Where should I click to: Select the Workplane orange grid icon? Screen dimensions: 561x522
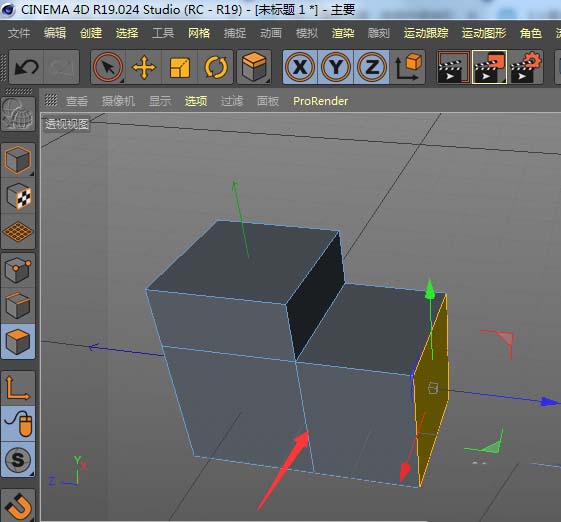tap(18, 232)
